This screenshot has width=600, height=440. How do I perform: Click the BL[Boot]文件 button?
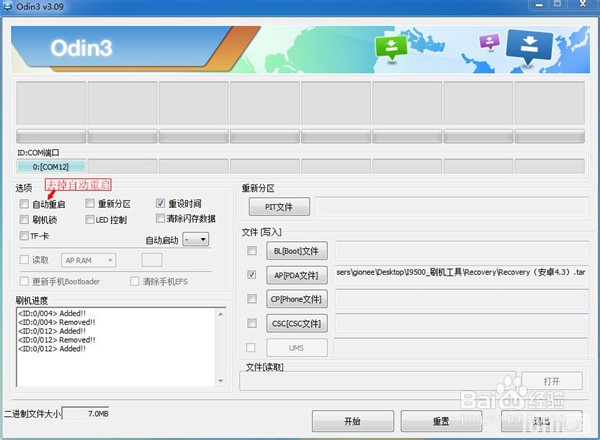[297, 251]
